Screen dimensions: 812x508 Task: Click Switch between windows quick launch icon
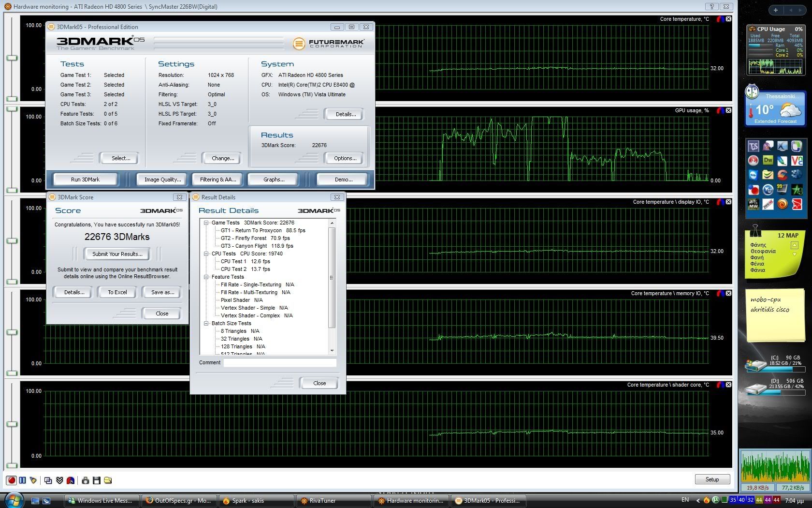46,501
